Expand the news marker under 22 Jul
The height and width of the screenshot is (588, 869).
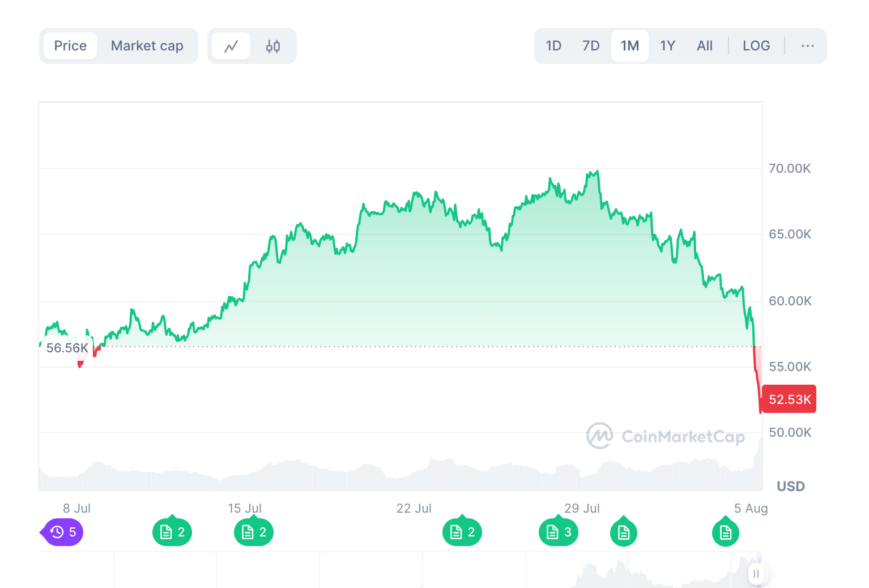coord(462,532)
